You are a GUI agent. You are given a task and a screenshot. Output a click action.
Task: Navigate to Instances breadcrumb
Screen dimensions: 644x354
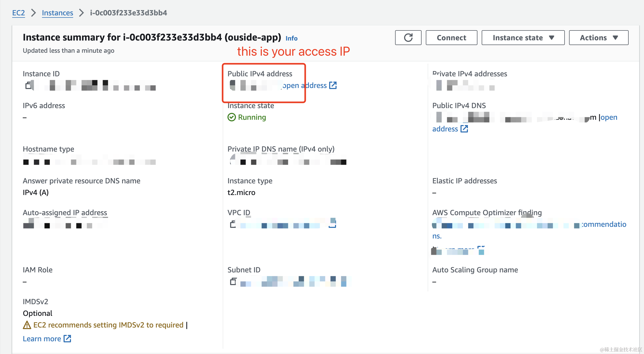(x=57, y=13)
